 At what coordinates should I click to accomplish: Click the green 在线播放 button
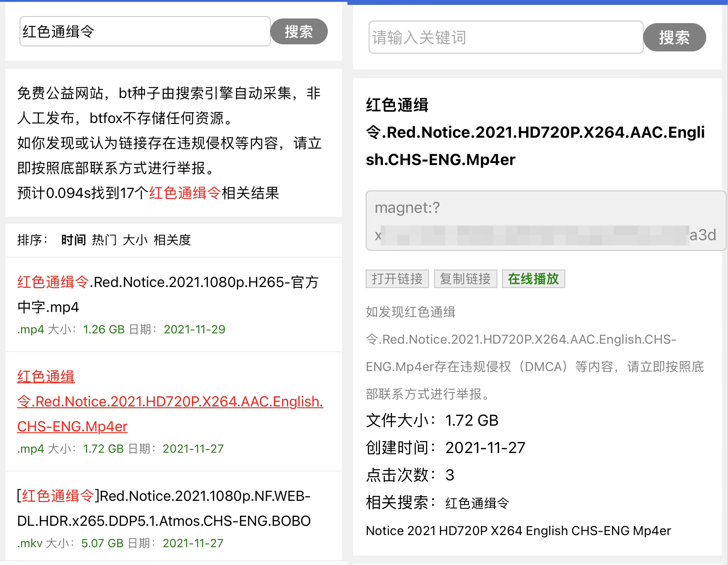click(533, 279)
